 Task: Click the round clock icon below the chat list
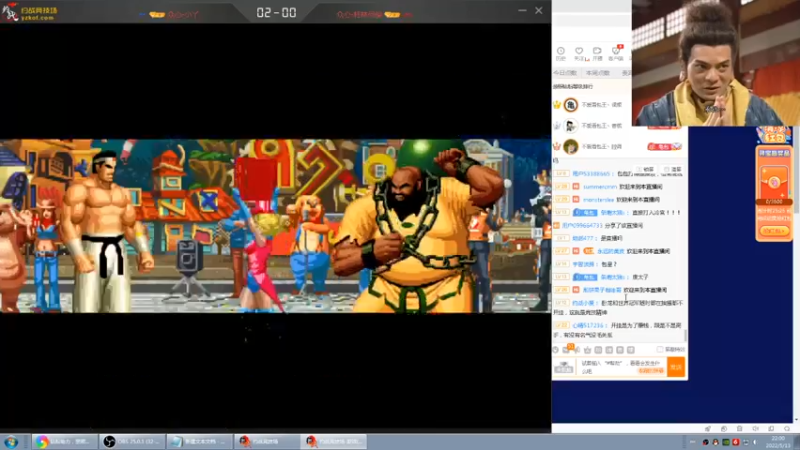click(x=556, y=349)
